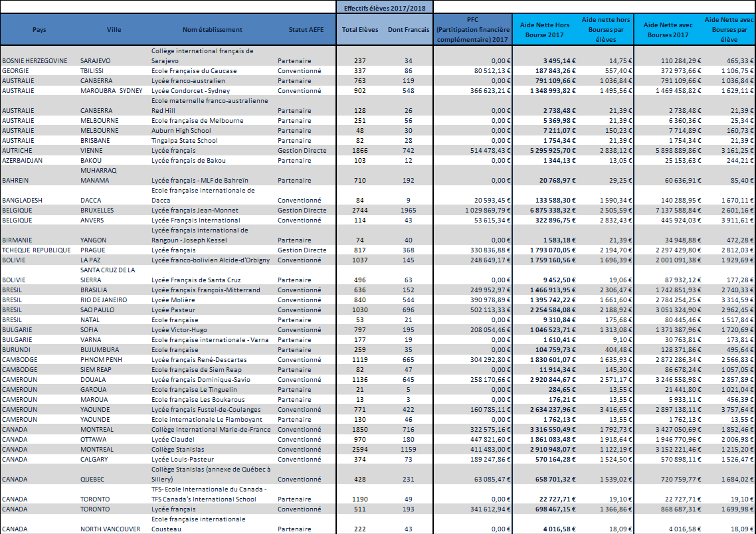This screenshot has height=534, width=756.
Task: Select the "Ville" column header
Action: 114,30
